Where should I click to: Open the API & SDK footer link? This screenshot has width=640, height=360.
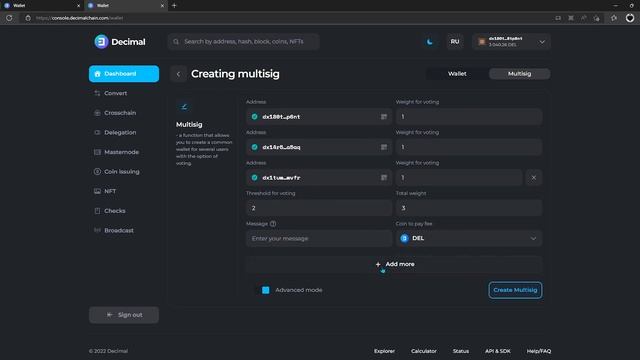click(498, 351)
